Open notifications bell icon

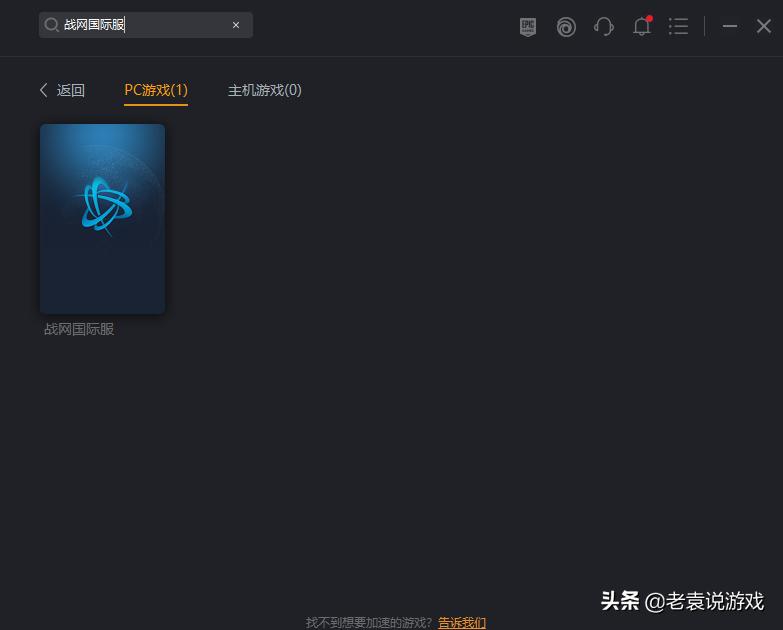pyautogui.click(x=642, y=26)
